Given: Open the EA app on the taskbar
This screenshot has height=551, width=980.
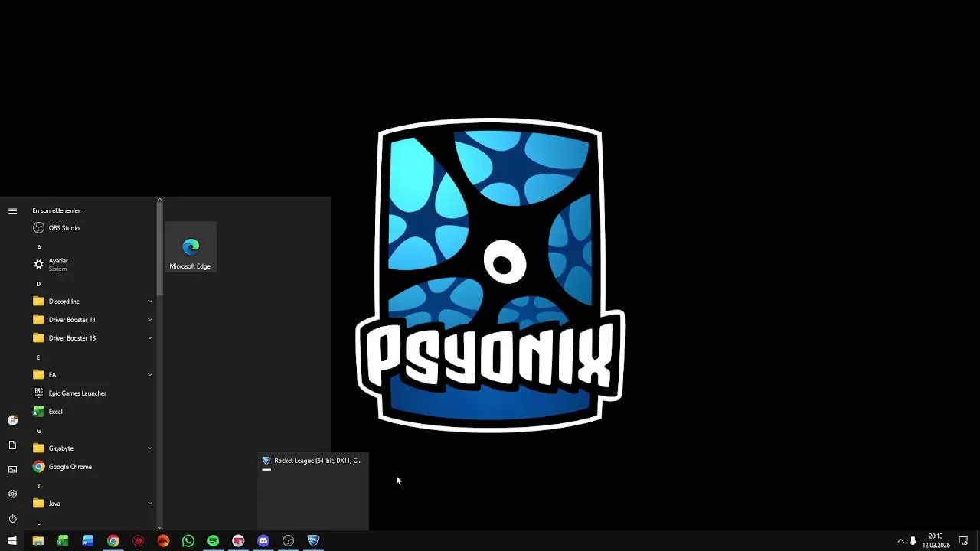Looking at the screenshot, I should pyautogui.click(x=163, y=541).
